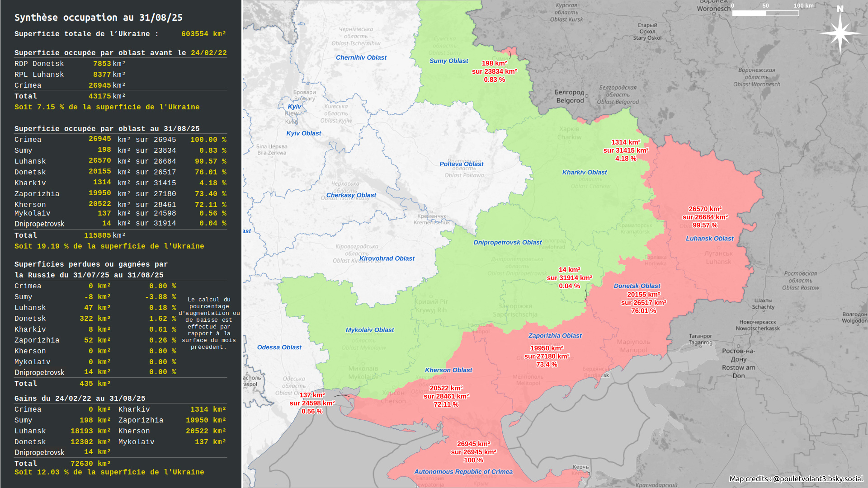Click the 603554 km² total area value
Screen dimensions: 868x488
pyautogui.click(x=203, y=34)
